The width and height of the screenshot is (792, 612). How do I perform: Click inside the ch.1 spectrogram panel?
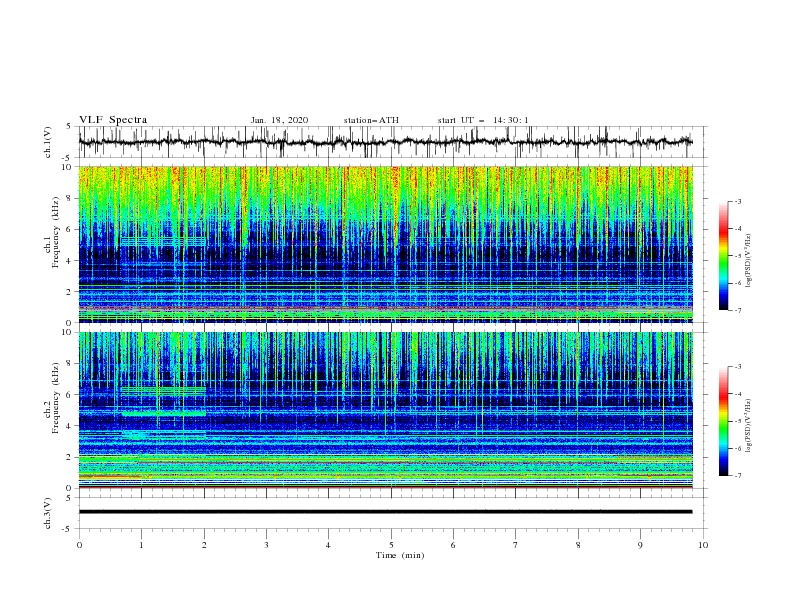click(385, 244)
